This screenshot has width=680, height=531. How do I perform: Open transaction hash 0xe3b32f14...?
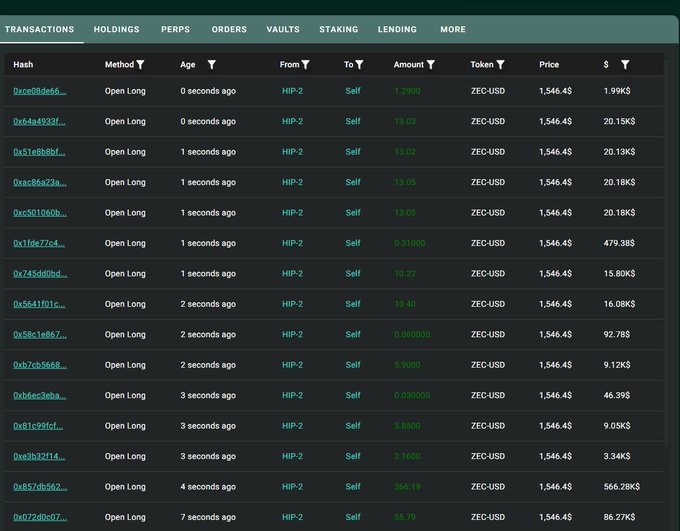pos(39,456)
